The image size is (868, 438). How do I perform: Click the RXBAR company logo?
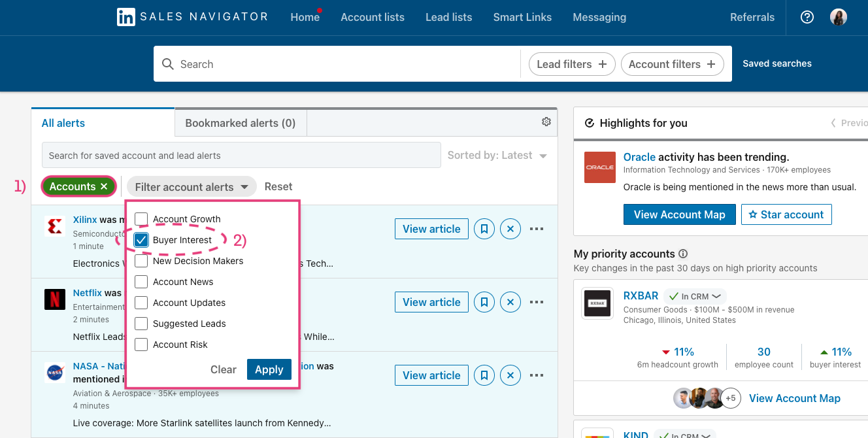tap(597, 303)
